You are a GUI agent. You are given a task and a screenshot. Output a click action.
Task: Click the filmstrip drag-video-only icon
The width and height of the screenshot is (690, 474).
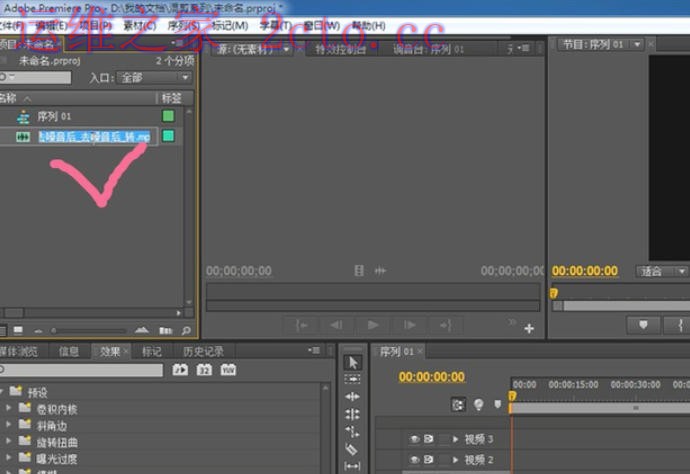(x=359, y=271)
